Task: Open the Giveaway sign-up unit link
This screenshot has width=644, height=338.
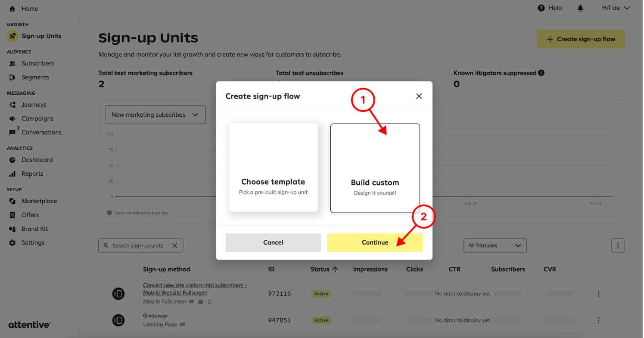Action: point(155,316)
